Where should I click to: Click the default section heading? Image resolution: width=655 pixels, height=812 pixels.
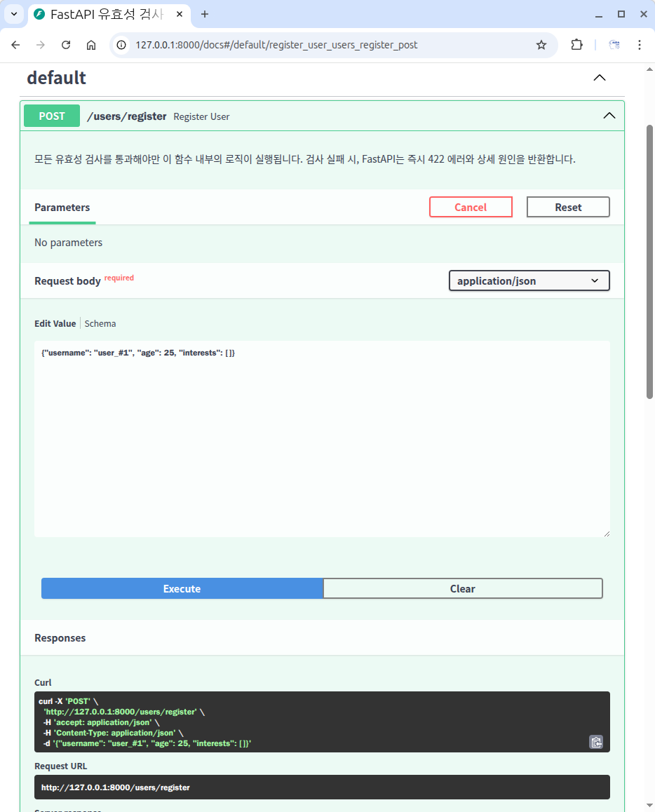tap(56, 78)
